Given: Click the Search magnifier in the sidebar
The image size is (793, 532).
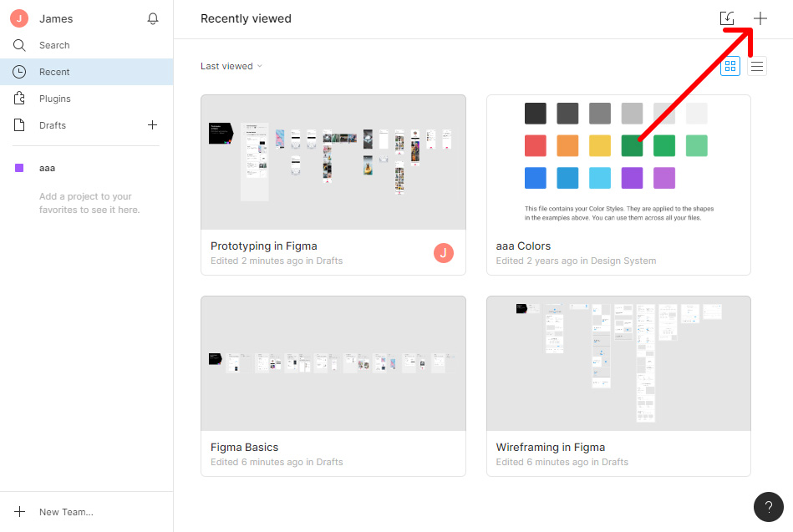Looking at the screenshot, I should pyautogui.click(x=19, y=45).
